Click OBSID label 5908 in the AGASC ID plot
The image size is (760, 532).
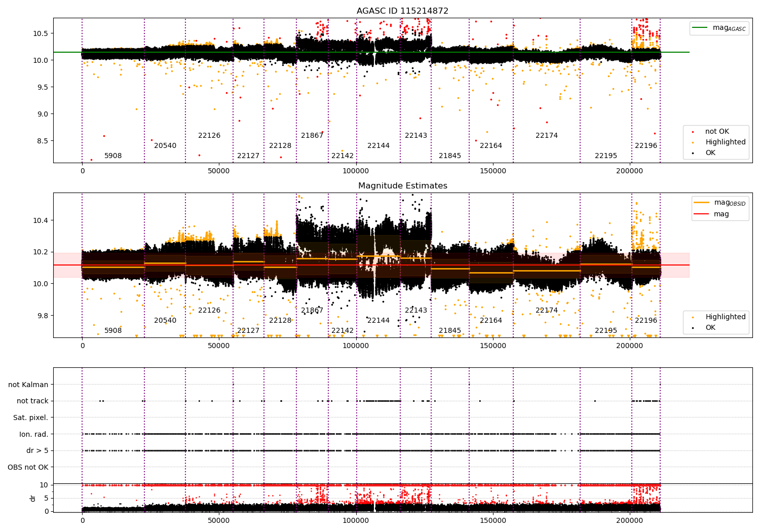[x=113, y=156]
